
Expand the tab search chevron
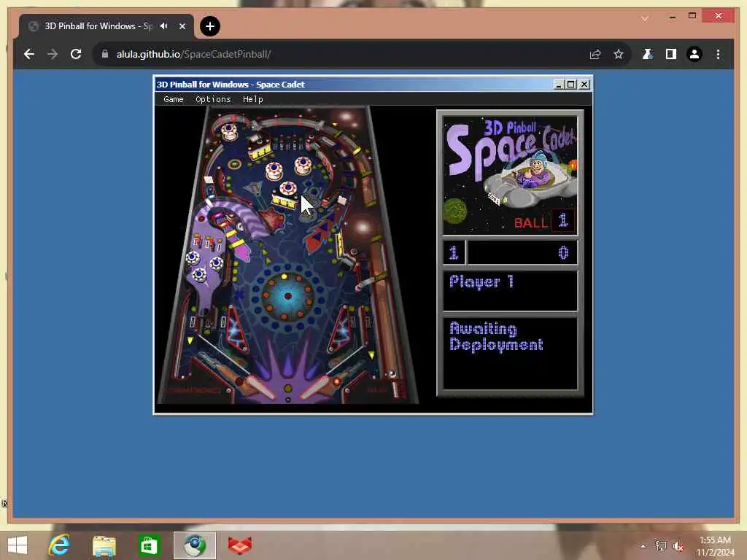click(x=645, y=18)
